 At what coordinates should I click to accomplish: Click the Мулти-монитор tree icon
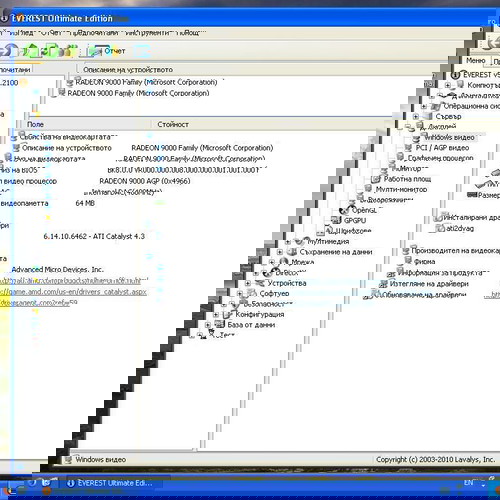pos(368,189)
